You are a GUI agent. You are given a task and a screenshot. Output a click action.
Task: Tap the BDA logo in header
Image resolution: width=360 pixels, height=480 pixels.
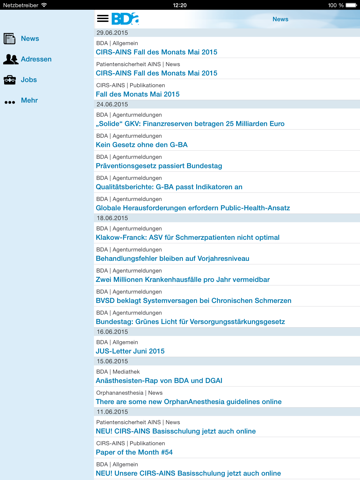125,19
